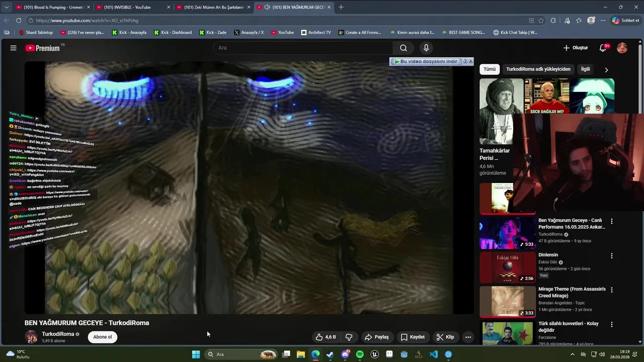
Task: Open the Windows Start menu
Action: click(x=196, y=354)
